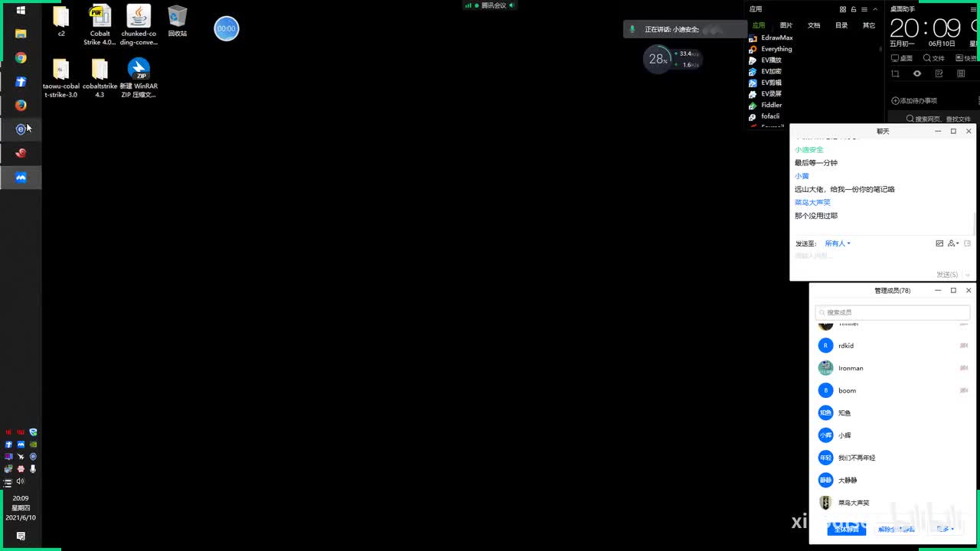Click the grid view icon in 应用 panel
980x551 pixels.
pos(843,9)
